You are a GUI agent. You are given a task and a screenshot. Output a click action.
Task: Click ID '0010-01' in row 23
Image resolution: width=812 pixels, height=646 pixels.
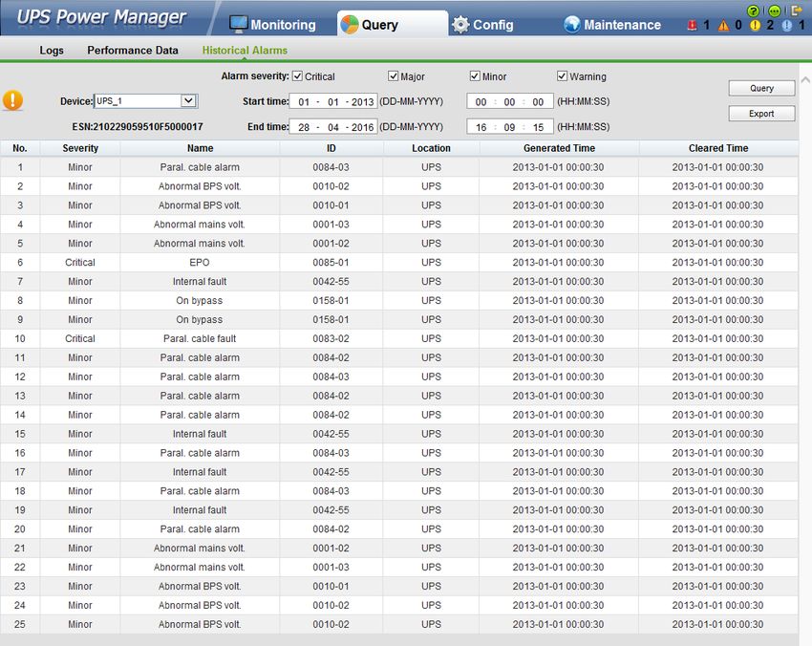point(331,587)
